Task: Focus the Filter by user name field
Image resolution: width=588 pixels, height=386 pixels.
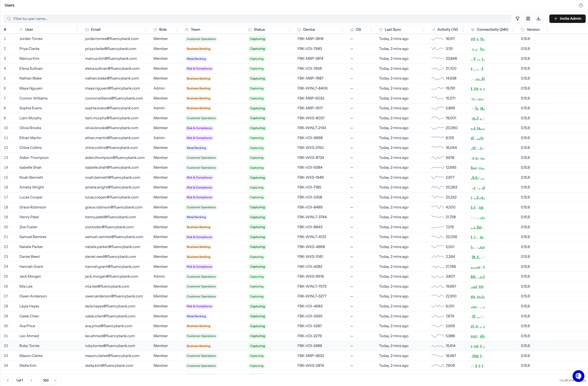Action: [x=257, y=19]
